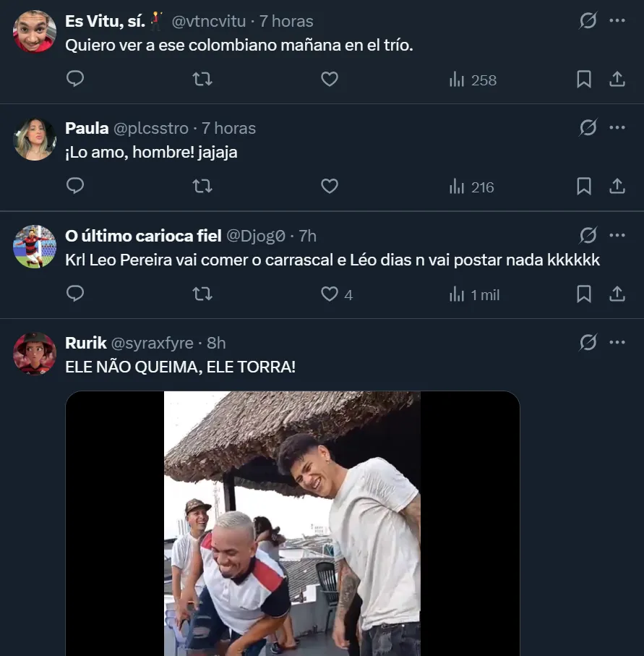Expand more options on Rurik's tweet
The height and width of the screenshot is (656, 644).
coord(617,343)
